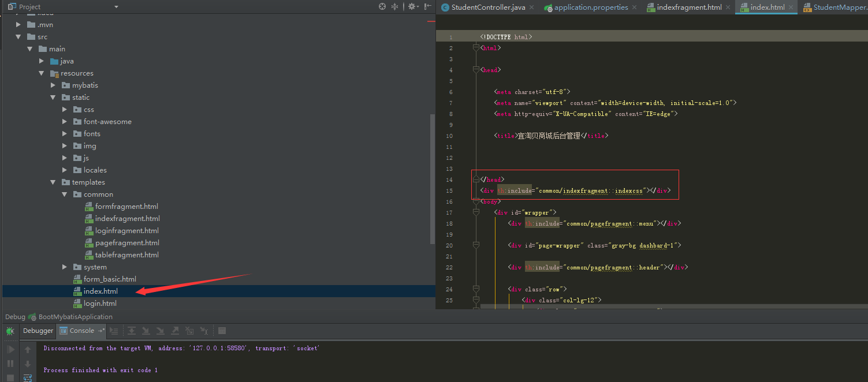This screenshot has width=868, height=382.
Task: Click the fold toggle beside div id wrapper
Action: pyautogui.click(x=476, y=212)
